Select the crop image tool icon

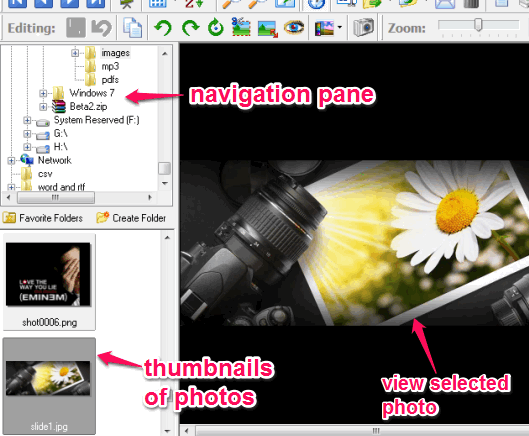(x=241, y=27)
